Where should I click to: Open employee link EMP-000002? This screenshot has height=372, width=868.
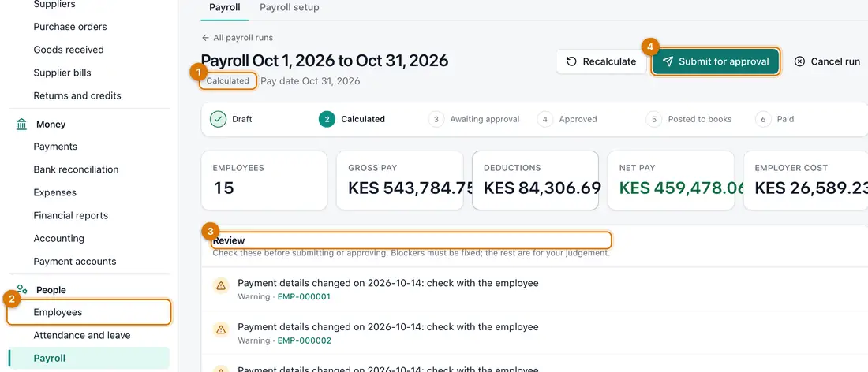point(304,340)
